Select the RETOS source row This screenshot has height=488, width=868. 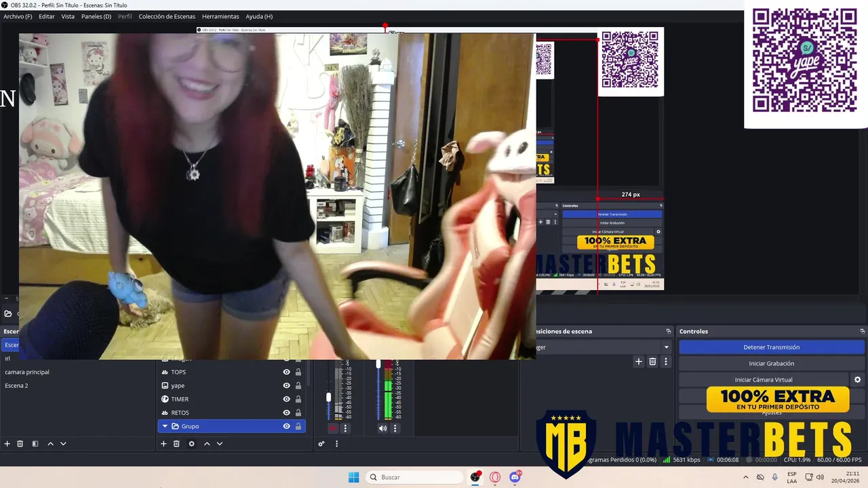231,413
